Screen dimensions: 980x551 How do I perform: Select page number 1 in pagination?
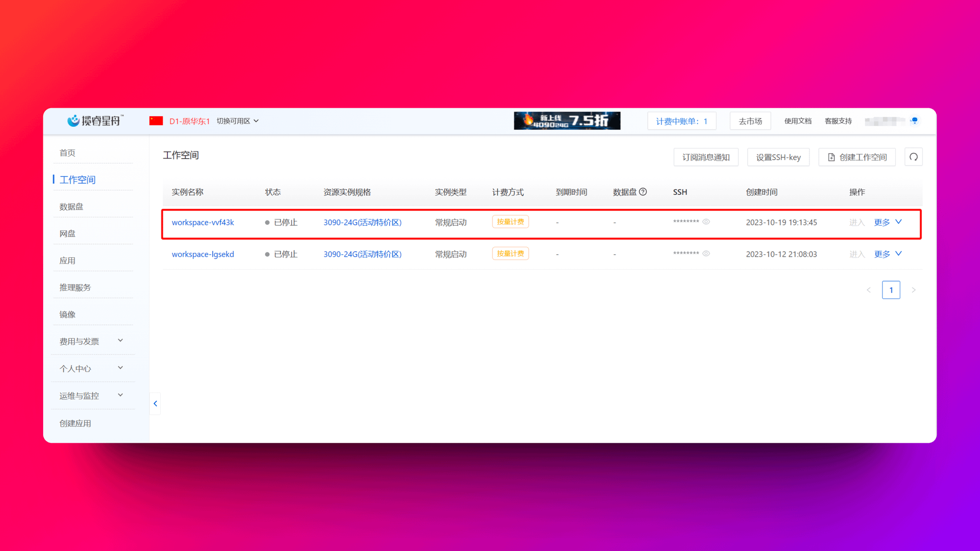click(x=891, y=290)
